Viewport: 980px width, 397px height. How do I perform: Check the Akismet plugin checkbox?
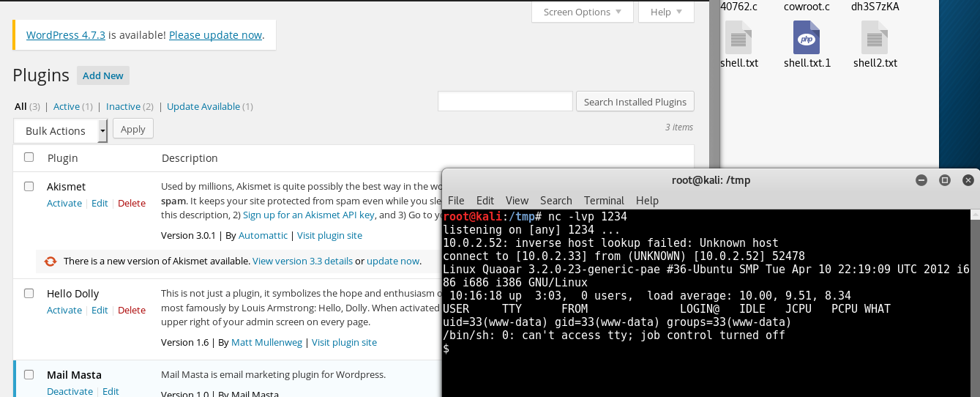[29, 186]
